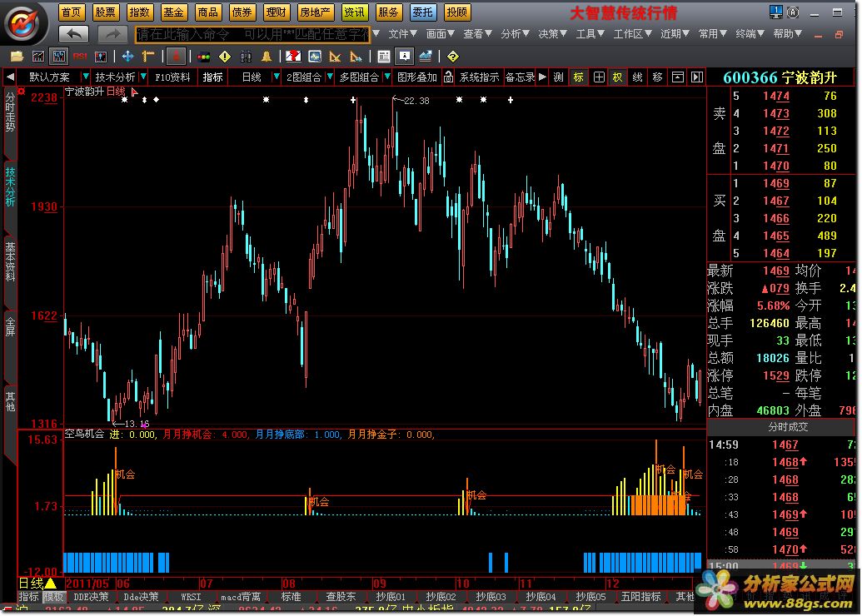Click the red figure toolbar icon
Screen dimensions: 862x616
[x=176, y=57]
